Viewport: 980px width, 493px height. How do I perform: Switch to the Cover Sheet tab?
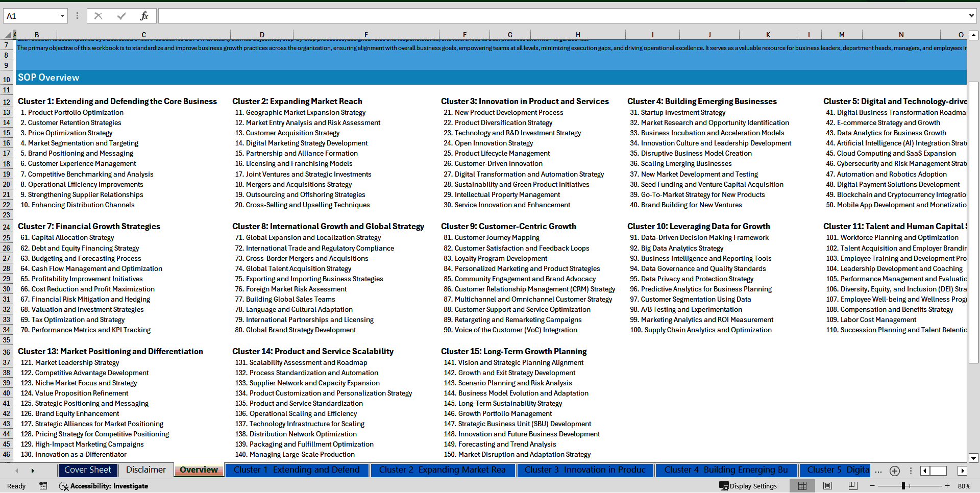coord(88,470)
